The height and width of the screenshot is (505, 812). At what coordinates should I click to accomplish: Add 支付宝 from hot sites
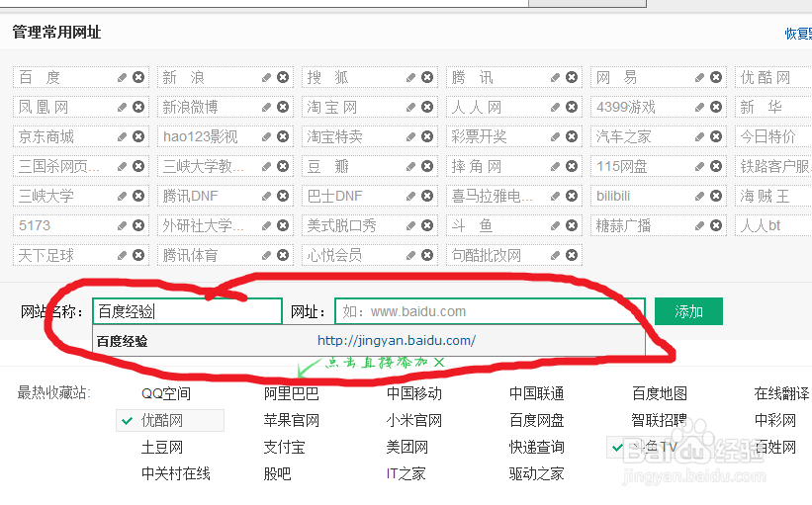284,447
